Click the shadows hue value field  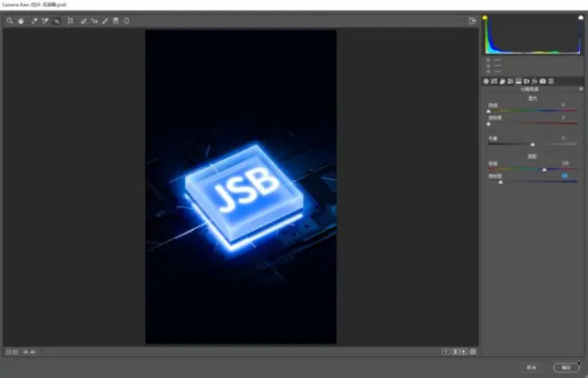[565, 163]
